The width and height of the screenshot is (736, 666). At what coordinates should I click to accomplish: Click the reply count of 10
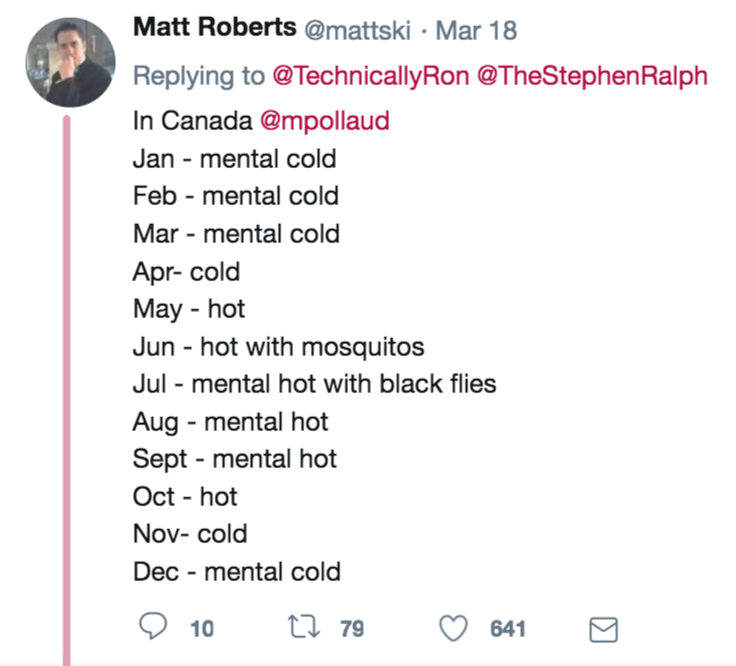(201, 629)
